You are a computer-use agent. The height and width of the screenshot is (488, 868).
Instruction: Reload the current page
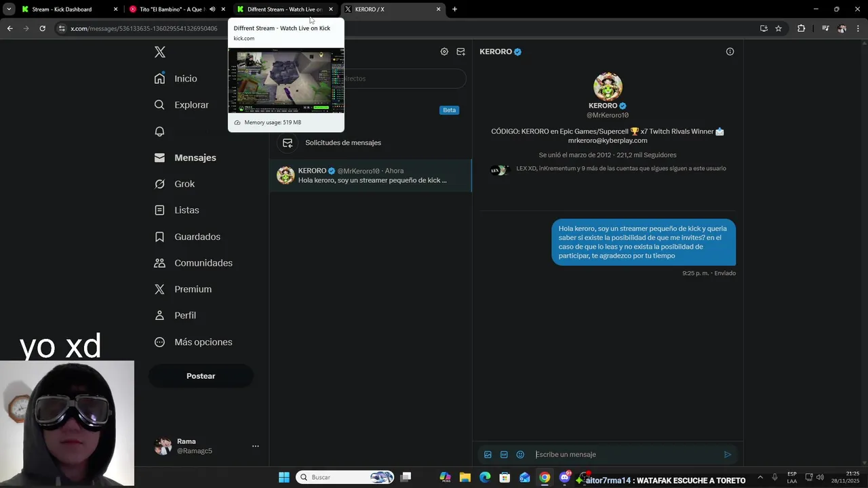42,28
